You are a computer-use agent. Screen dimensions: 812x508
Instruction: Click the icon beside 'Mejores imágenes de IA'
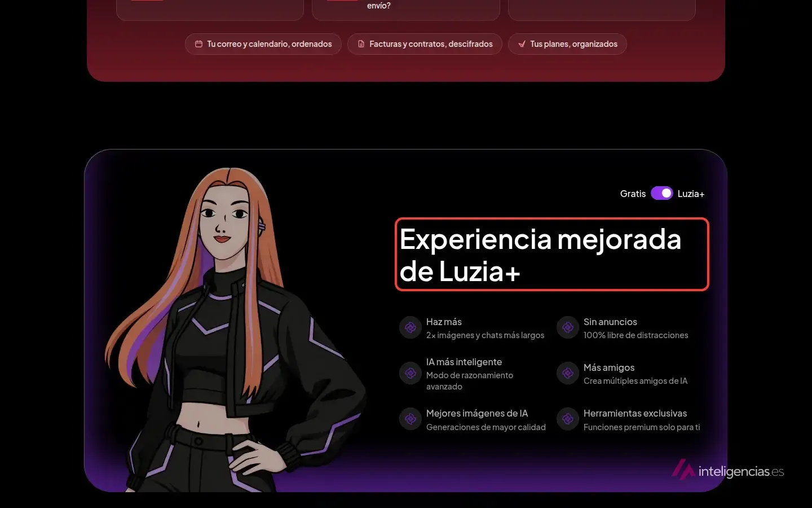pos(411,419)
